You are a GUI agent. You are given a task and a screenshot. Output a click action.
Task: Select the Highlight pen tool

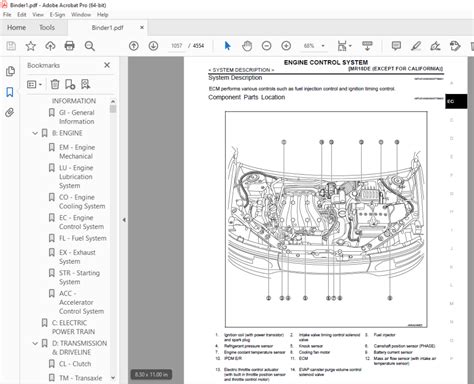[x=416, y=46]
